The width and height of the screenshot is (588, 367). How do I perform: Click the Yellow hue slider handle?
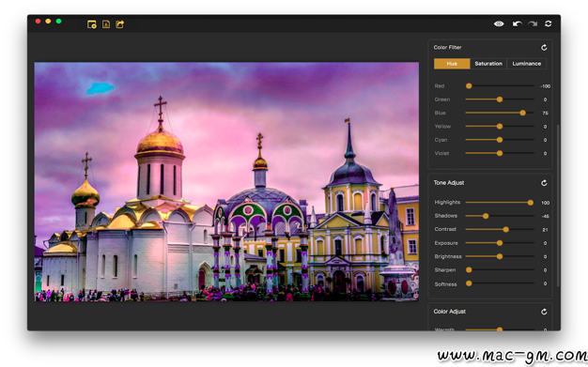(500, 127)
